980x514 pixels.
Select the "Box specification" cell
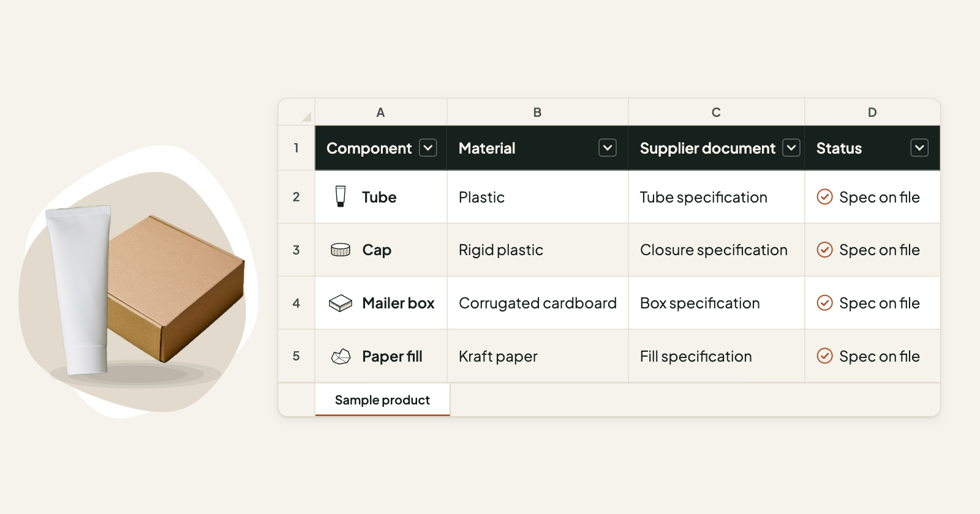(717, 303)
